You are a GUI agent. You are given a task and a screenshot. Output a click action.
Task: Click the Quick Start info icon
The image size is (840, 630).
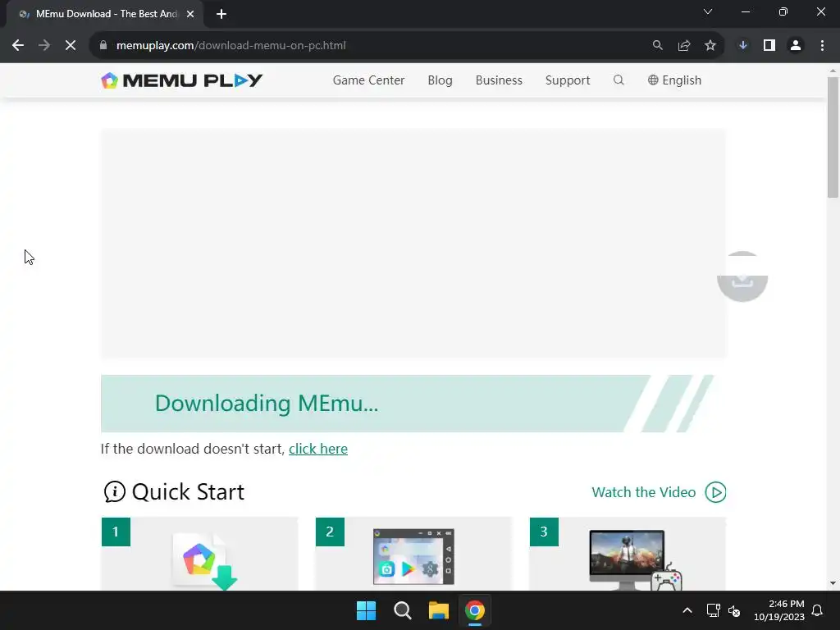tap(114, 492)
